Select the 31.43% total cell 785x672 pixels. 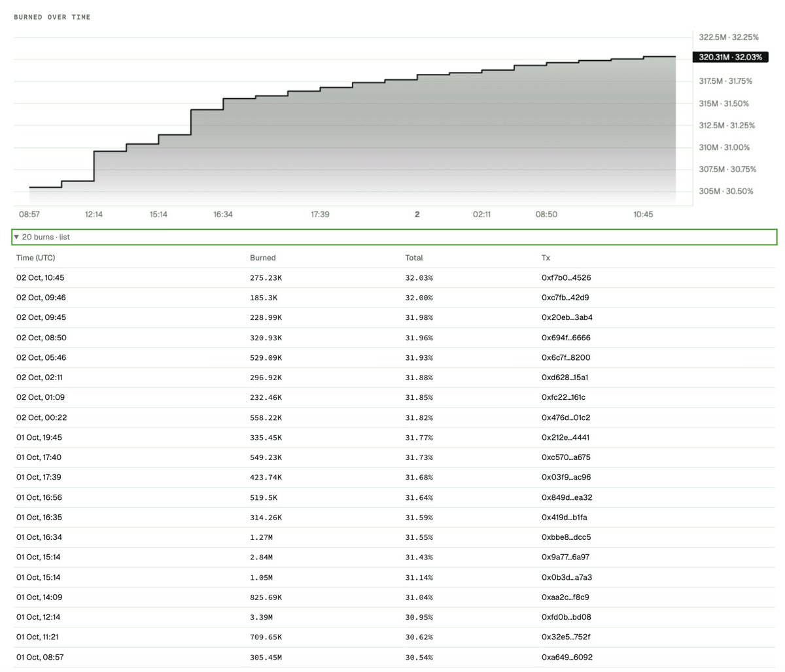pyautogui.click(x=419, y=557)
